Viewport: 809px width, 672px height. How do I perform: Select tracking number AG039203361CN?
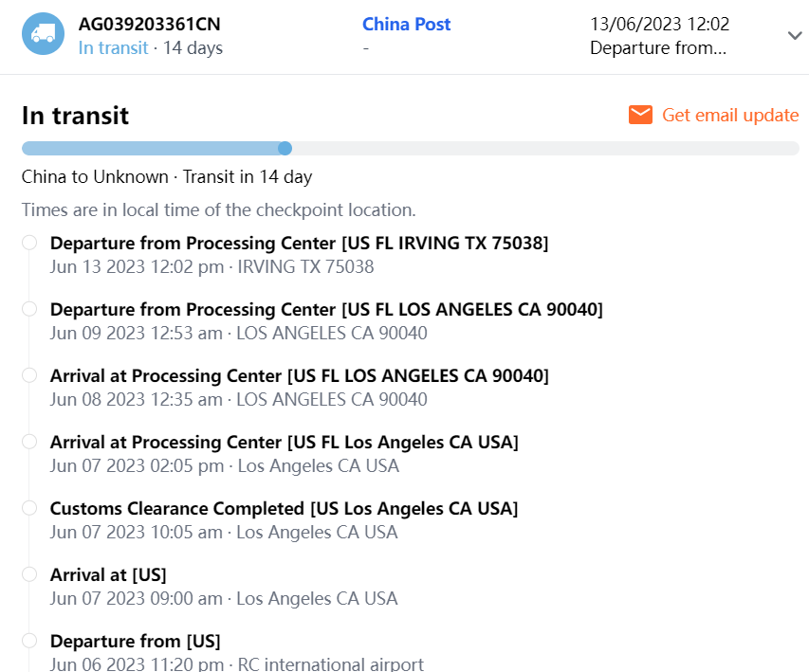[149, 25]
